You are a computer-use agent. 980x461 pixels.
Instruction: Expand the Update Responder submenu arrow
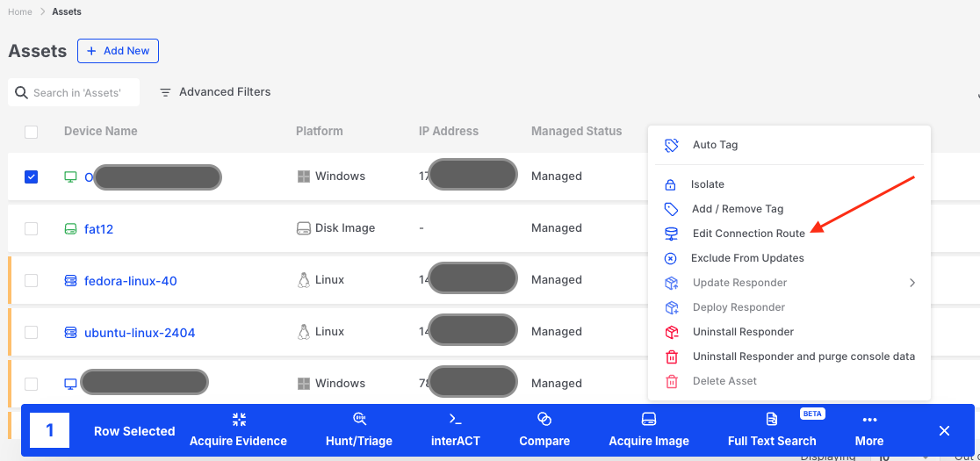(x=912, y=283)
